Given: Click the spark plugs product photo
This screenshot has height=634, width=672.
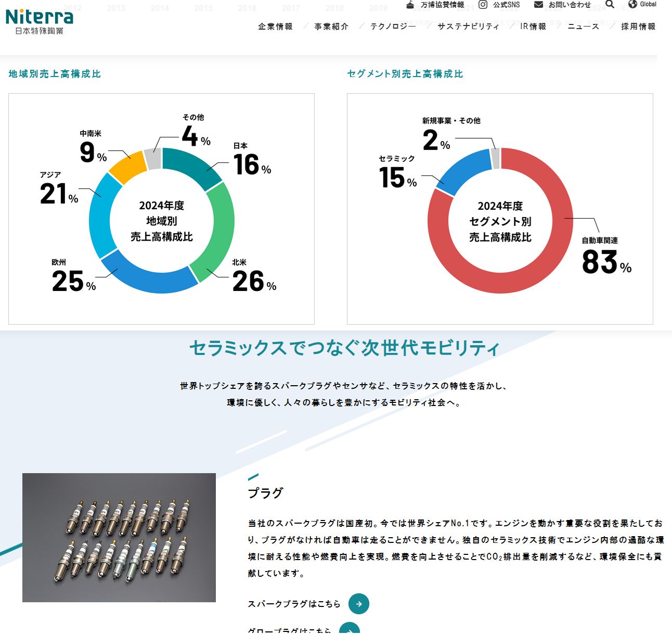Looking at the screenshot, I should pyautogui.click(x=119, y=537).
